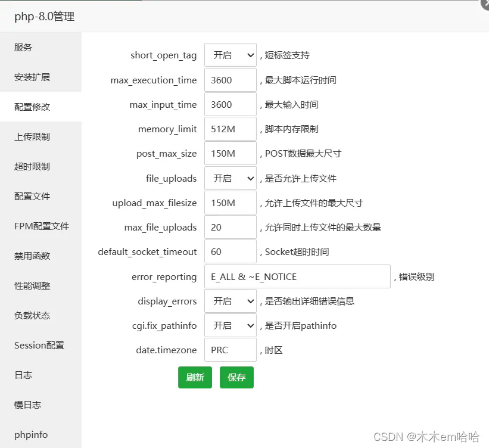Switch to the 上传限制 tab
489x448 pixels.
41,136
